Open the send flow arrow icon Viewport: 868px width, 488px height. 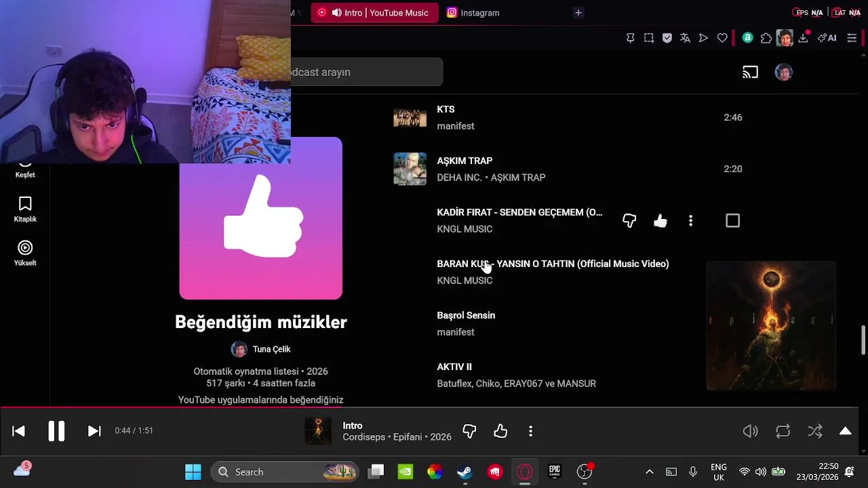[x=703, y=38]
